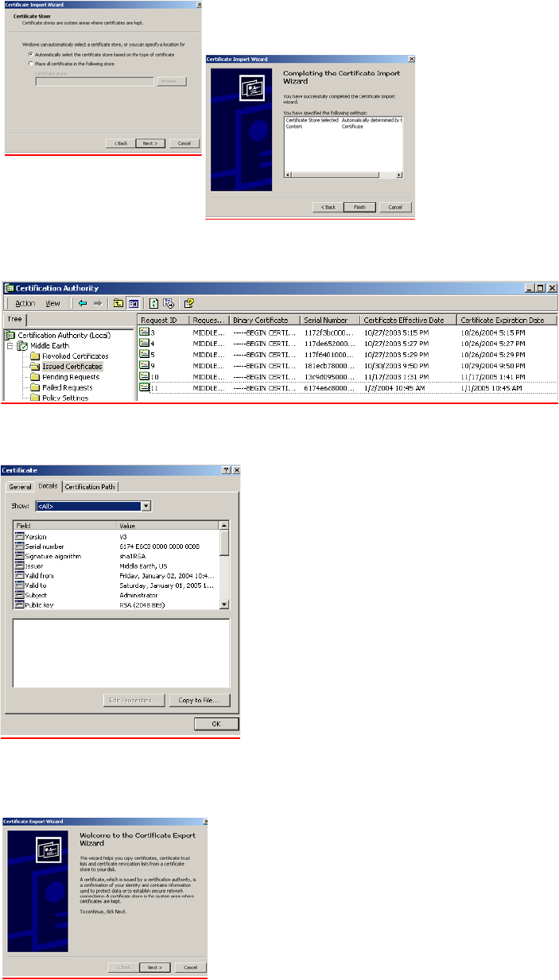Click the Refresh icon in the toolbar
This screenshot has height=980, width=559.
tap(153, 303)
